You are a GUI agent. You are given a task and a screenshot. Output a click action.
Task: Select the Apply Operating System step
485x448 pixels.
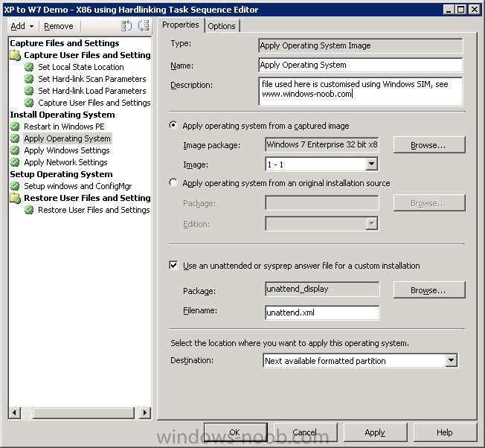coord(67,138)
